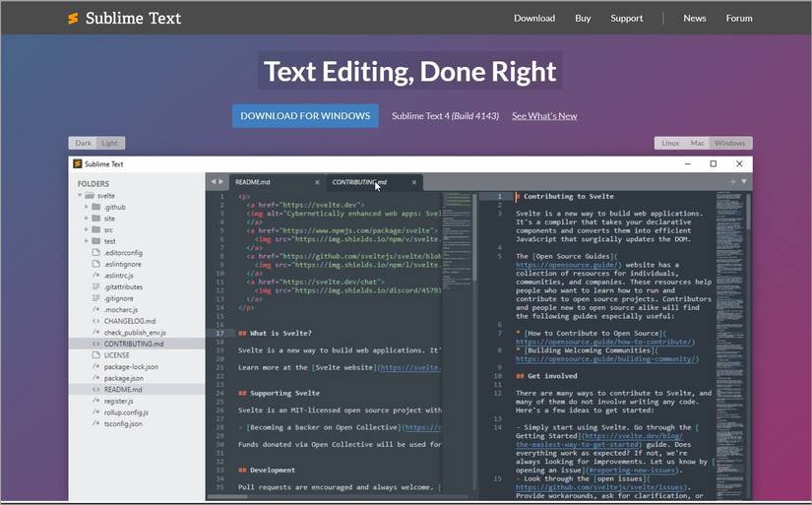
Task: Click the next tab right arrow
Action: point(221,182)
